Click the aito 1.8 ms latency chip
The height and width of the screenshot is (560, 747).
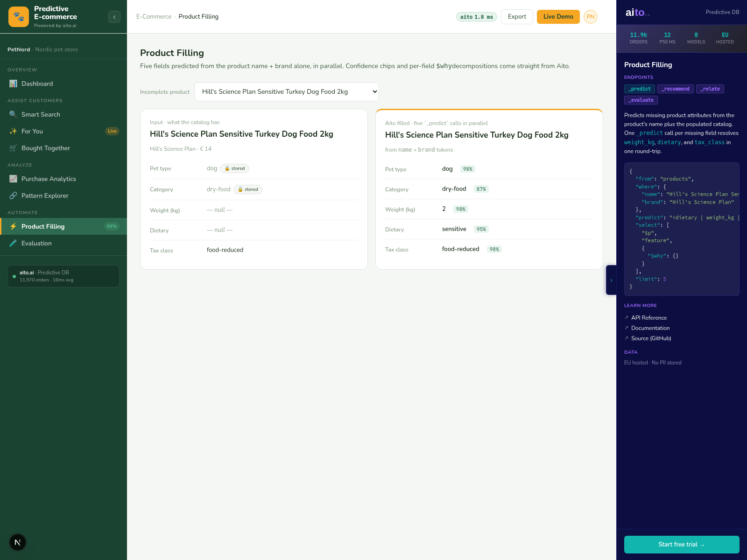click(x=476, y=17)
